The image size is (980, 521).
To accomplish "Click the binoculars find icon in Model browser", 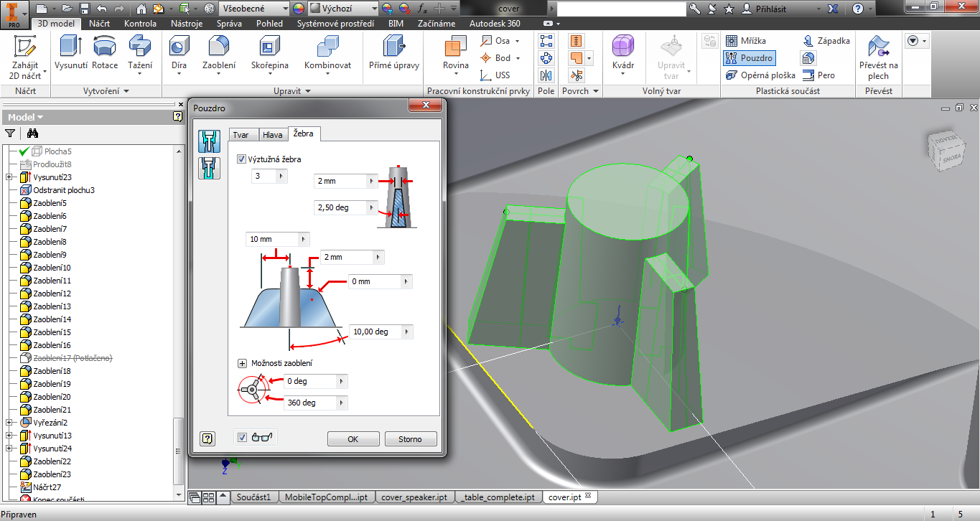I will pyautogui.click(x=32, y=133).
